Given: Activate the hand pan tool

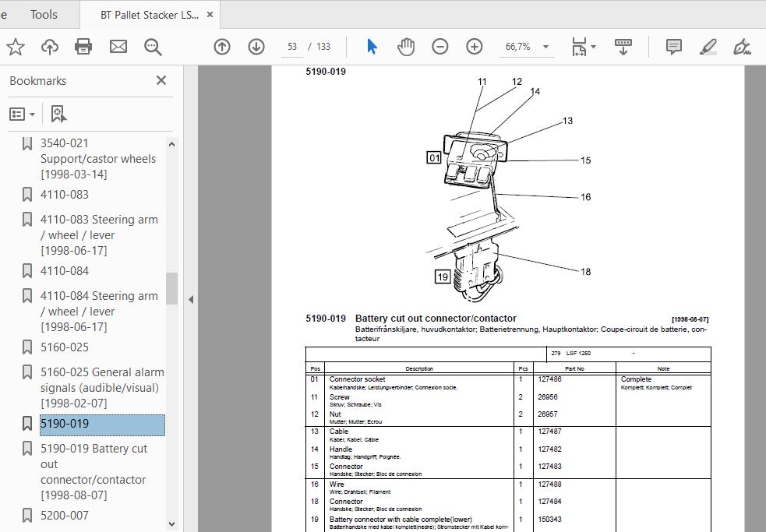Looking at the screenshot, I should click(x=406, y=47).
